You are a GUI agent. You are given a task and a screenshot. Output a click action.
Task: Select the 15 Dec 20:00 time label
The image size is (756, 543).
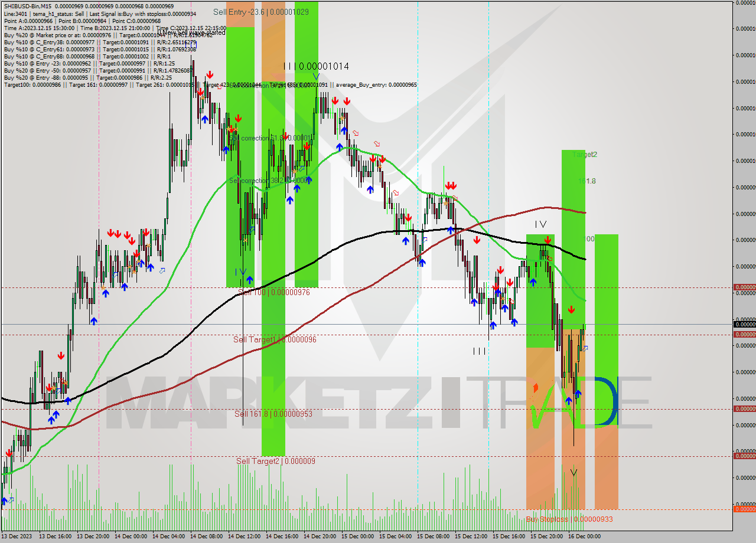[546, 537]
